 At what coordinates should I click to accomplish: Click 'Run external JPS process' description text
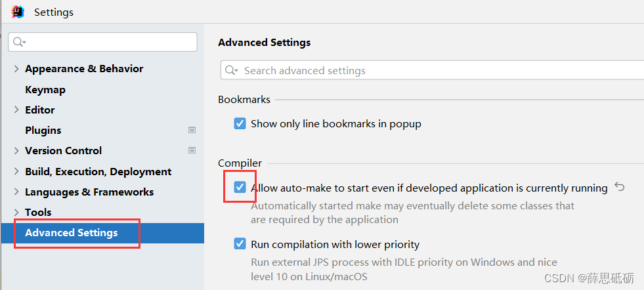coord(404,269)
